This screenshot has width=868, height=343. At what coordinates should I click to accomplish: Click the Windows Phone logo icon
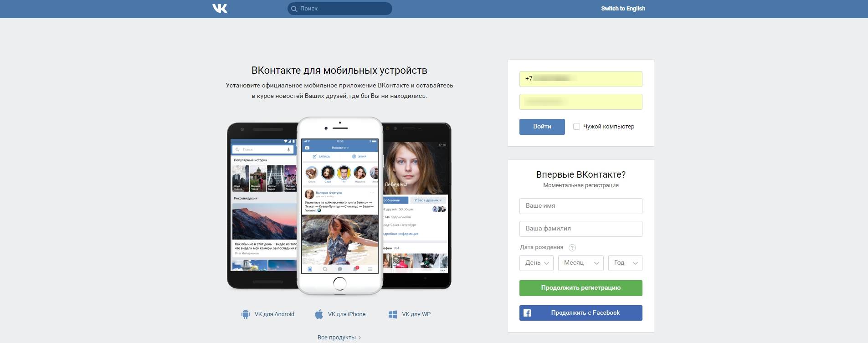click(393, 314)
